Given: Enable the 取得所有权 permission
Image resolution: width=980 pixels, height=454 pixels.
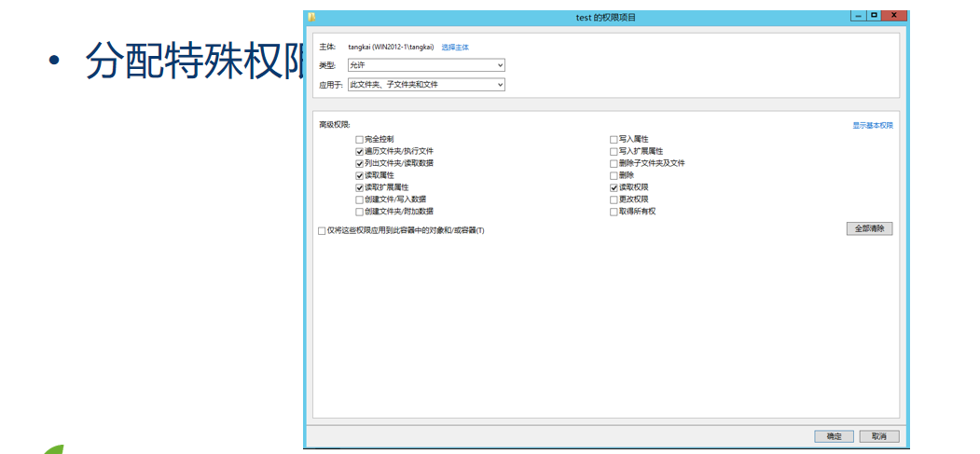Looking at the screenshot, I should [614, 212].
